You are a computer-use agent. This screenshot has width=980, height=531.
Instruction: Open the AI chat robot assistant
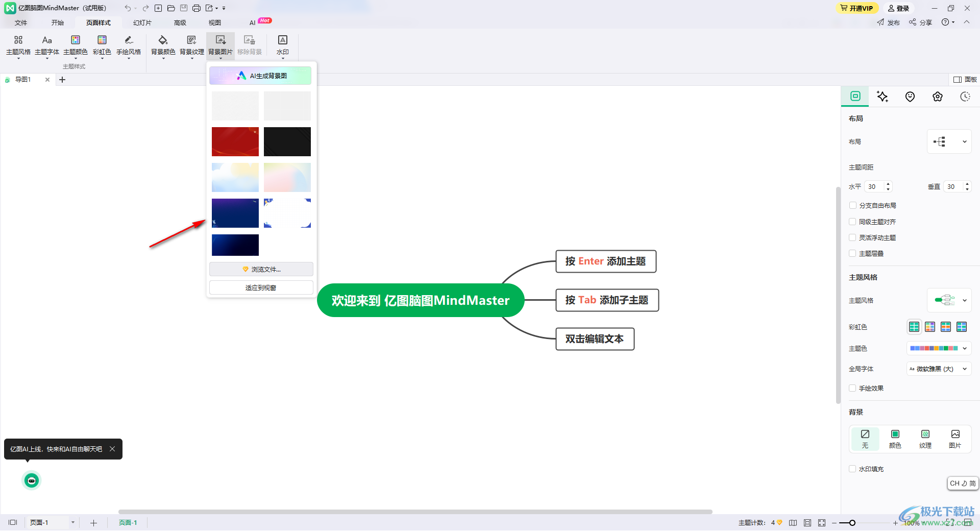tap(32, 480)
